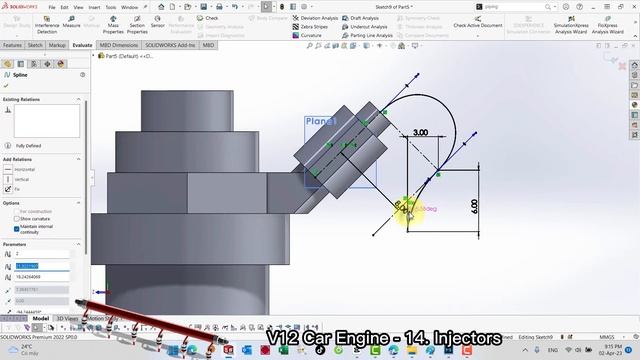Screen dimensions: 640x360
Task: Expand Part5 tree in graphics area
Action: click(x=93, y=56)
